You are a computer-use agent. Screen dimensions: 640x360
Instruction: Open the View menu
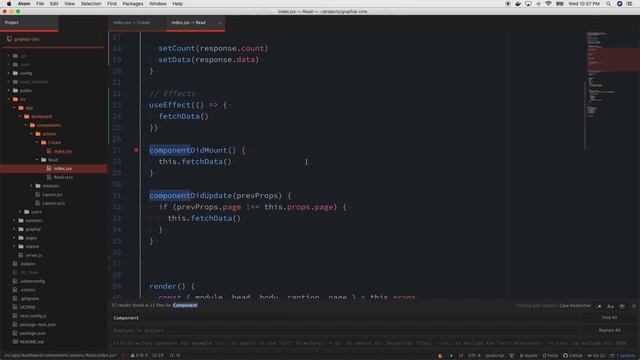click(69, 4)
